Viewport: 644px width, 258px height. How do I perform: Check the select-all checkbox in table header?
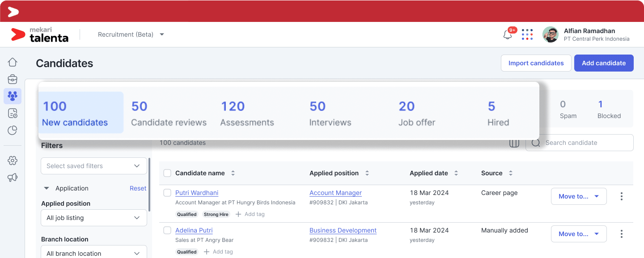pos(167,173)
